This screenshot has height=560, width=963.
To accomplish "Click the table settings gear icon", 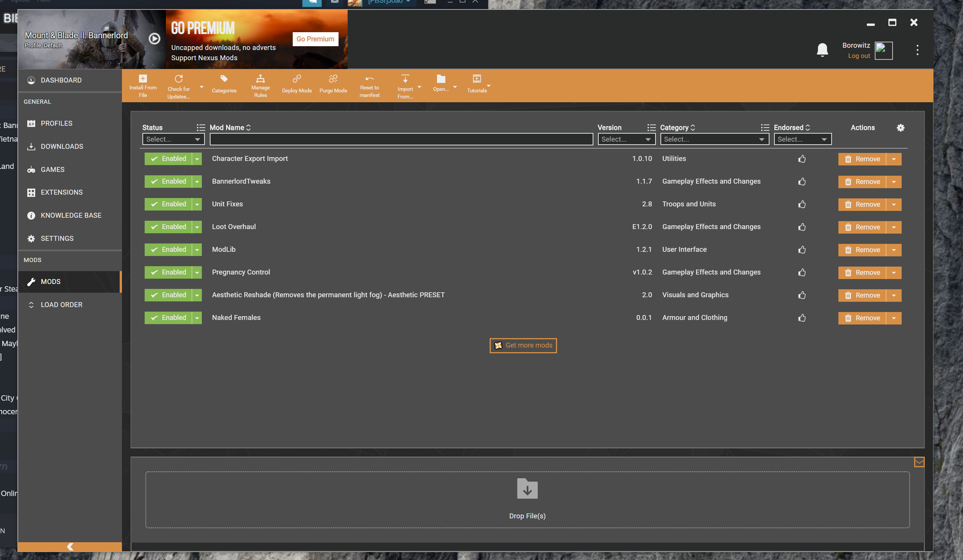I will pos(901,128).
